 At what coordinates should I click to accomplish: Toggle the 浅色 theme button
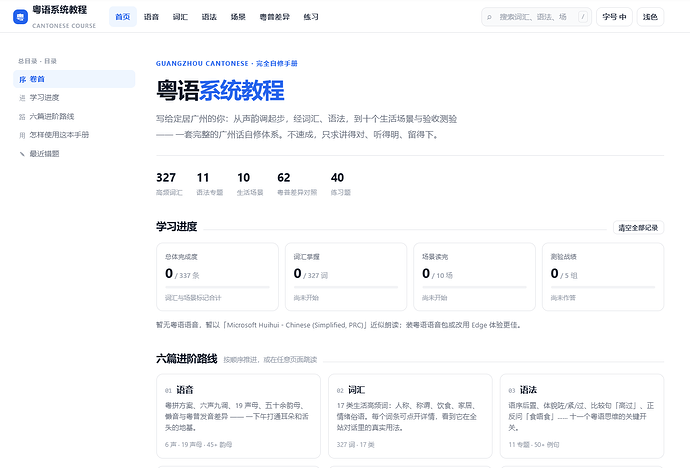(x=650, y=17)
